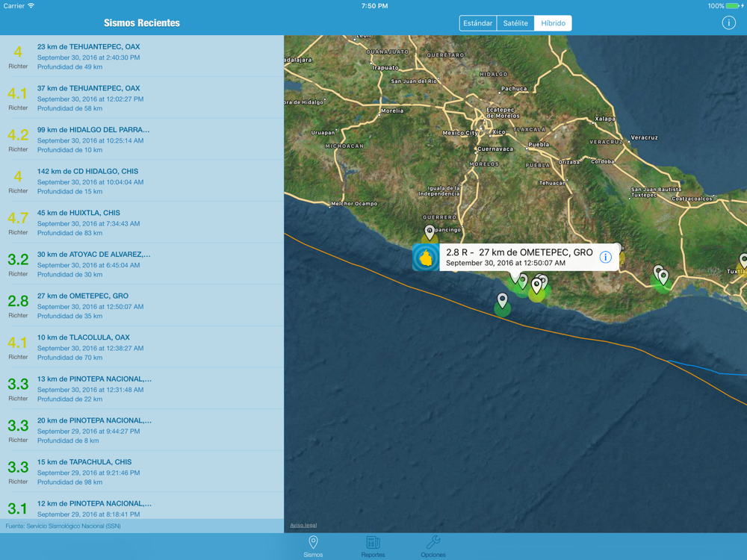Tap the earthquake thumbnail in the callout

tap(426, 257)
